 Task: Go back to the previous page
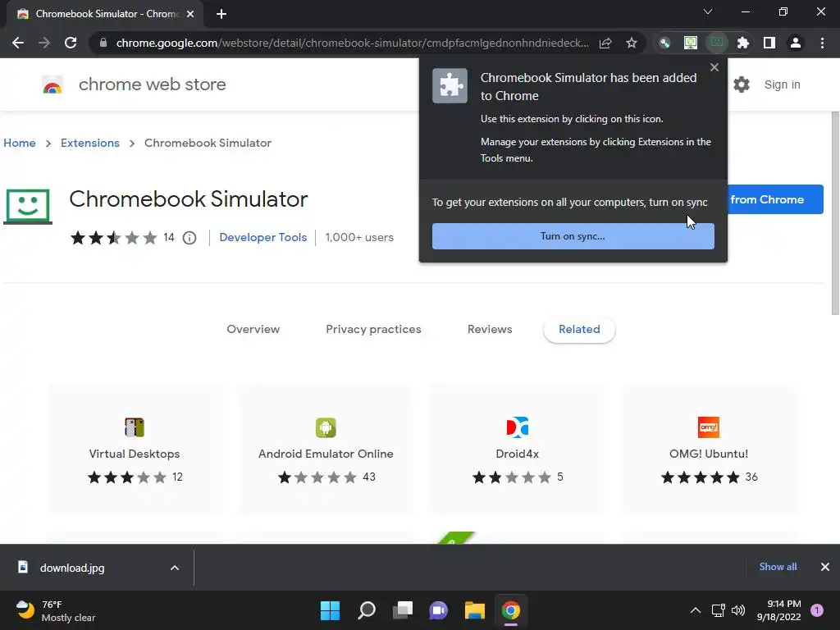point(18,43)
